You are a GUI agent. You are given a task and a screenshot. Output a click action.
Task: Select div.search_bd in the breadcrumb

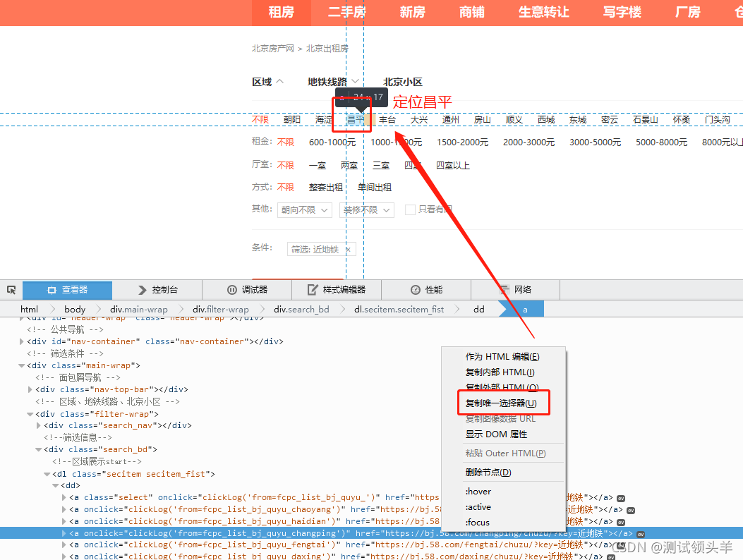301,310
